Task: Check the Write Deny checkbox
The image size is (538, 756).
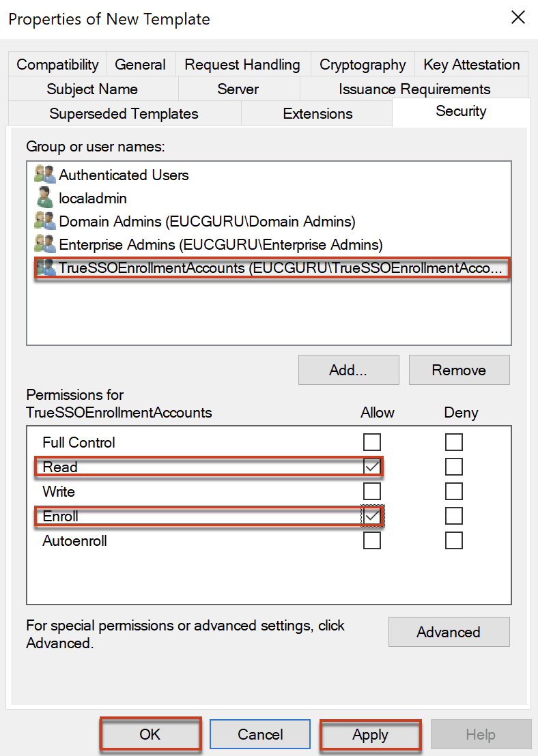Action: tap(454, 491)
